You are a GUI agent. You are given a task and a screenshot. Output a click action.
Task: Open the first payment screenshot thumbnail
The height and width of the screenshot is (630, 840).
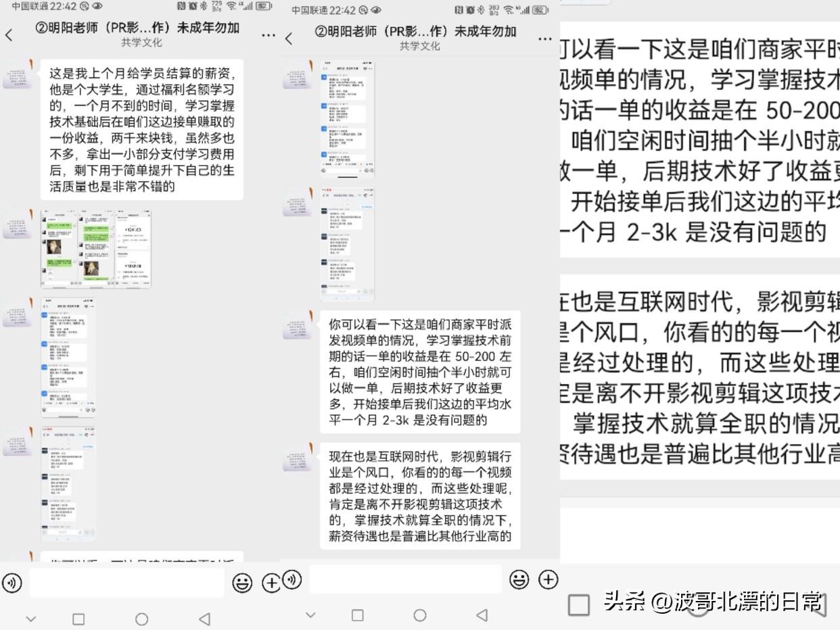[x=95, y=248]
